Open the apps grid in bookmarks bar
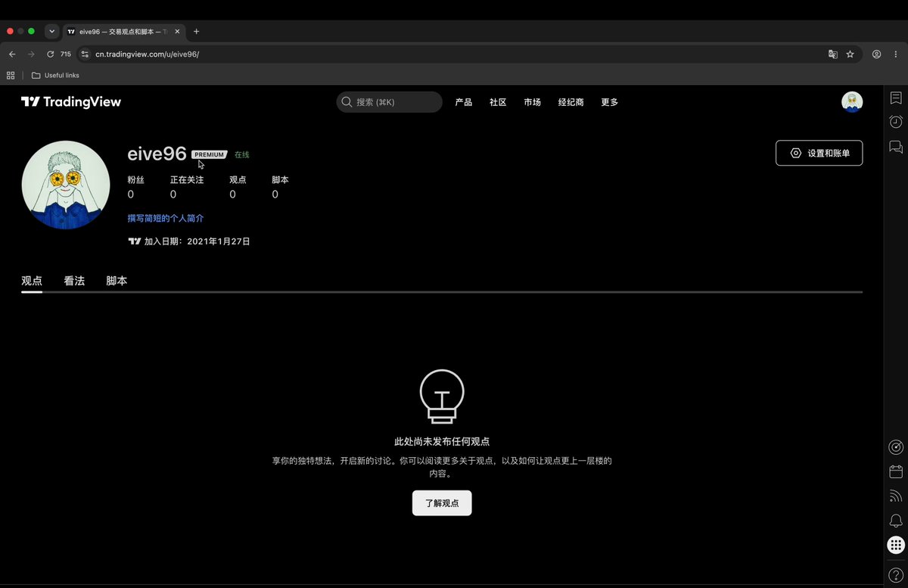This screenshot has width=908, height=588. pos(11,75)
